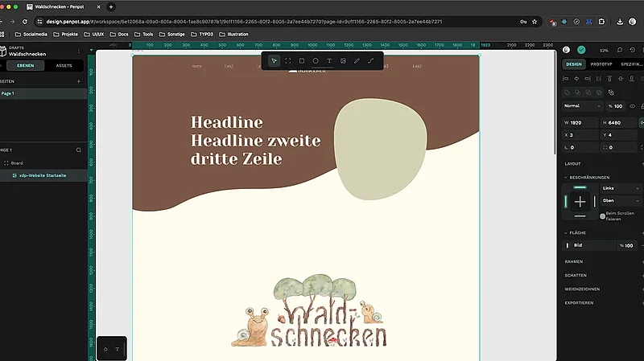
Task: Select the Path curve tool
Action: (370, 61)
